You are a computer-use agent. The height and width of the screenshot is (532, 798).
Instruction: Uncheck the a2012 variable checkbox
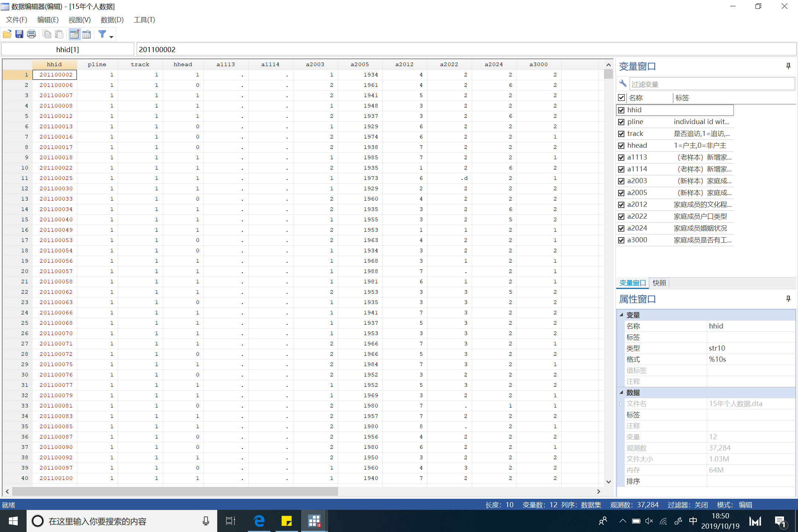(621, 205)
